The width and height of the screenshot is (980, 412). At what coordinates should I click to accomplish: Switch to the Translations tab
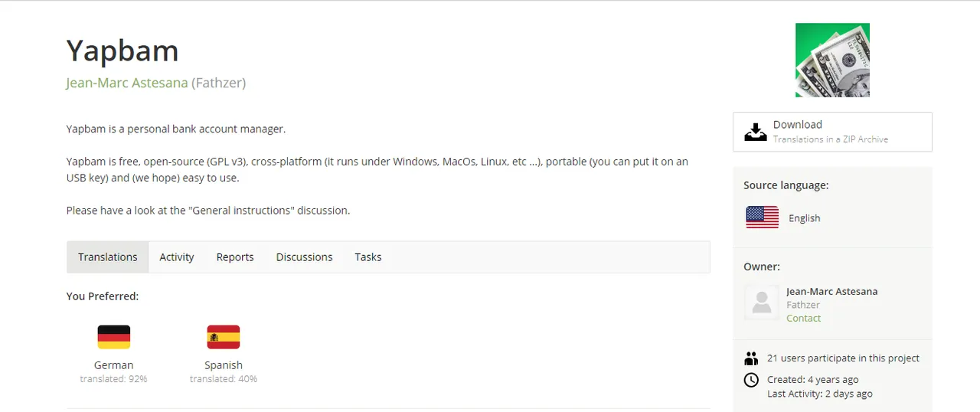point(107,257)
